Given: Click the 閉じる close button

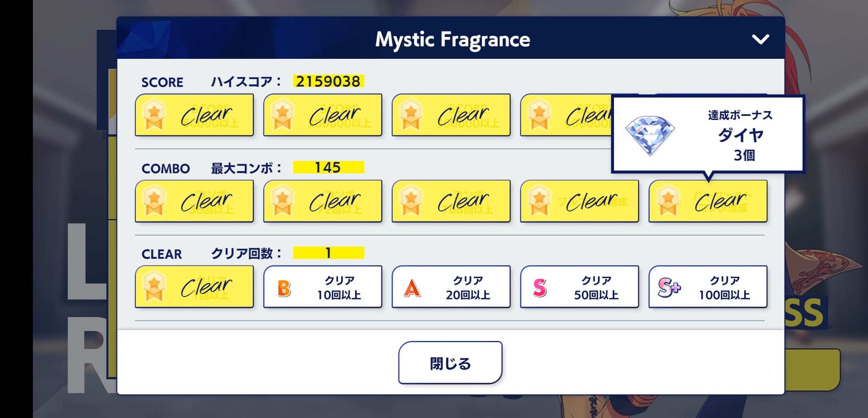Looking at the screenshot, I should pos(450,363).
